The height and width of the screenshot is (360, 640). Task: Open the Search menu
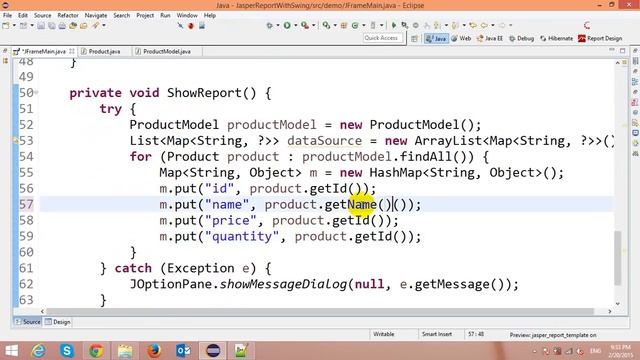[122, 16]
